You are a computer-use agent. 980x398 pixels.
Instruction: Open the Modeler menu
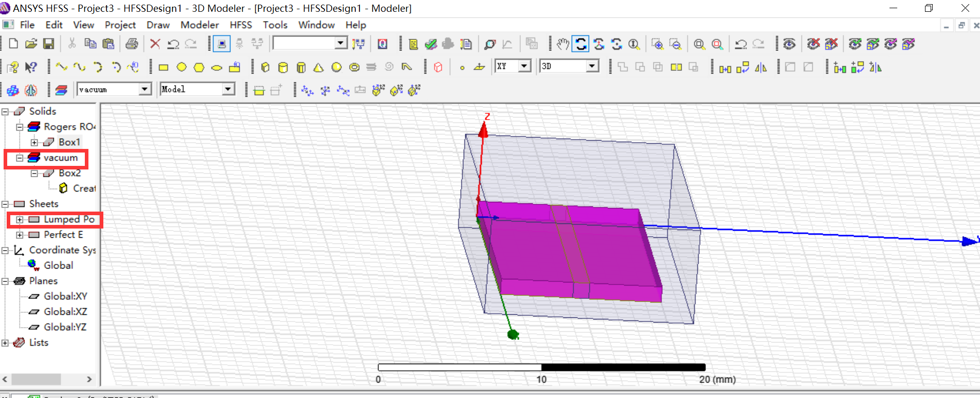[x=199, y=25]
